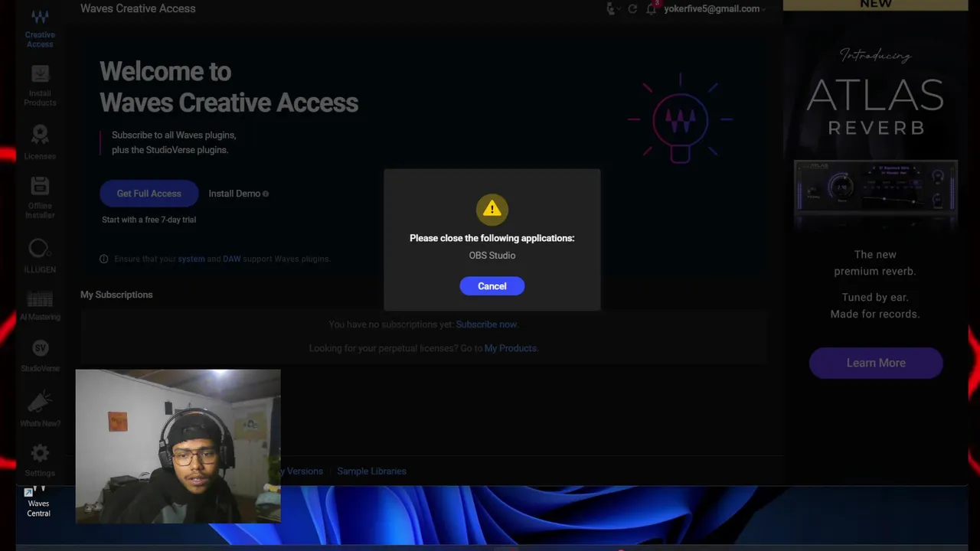Viewport: 980px width, 551px height.
Task: Click the "Start with a free 7-day trial" text
Action: click(x=149, y=220)
